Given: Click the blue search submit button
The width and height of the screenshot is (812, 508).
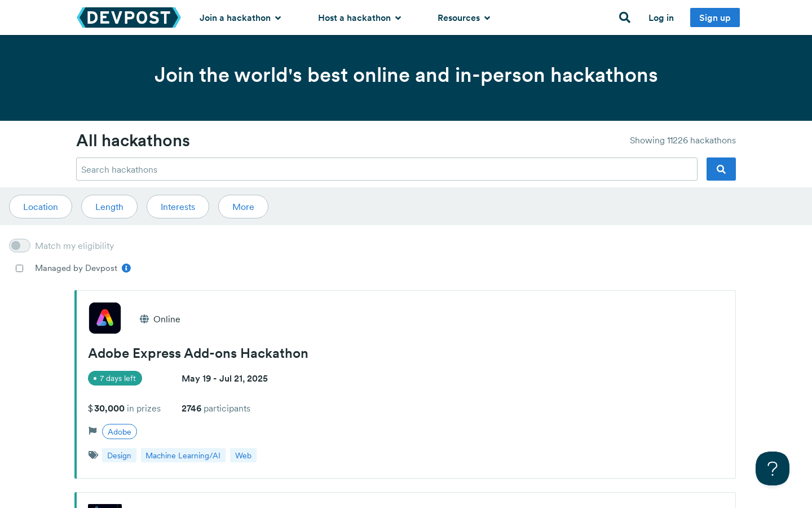Looking at the screenshot, I should (721, 169).
